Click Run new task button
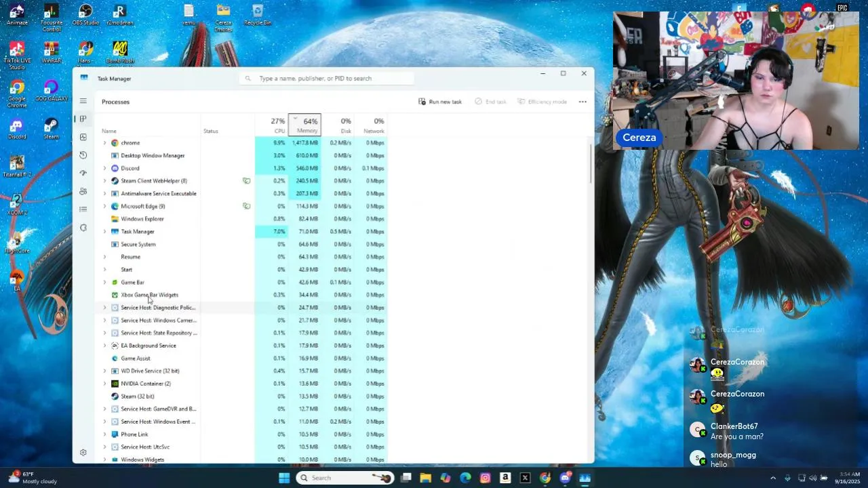This screenshot has width=868, height=488. click(x=440, y=102)
